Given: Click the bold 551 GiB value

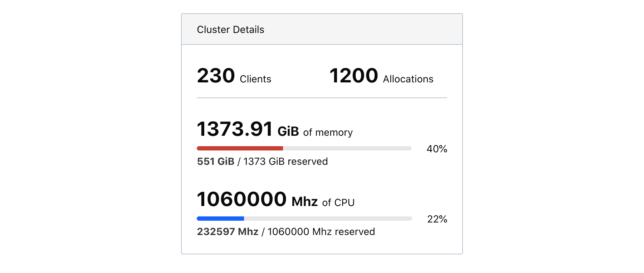Looking at the screenshot, I should tap(215, 162).
